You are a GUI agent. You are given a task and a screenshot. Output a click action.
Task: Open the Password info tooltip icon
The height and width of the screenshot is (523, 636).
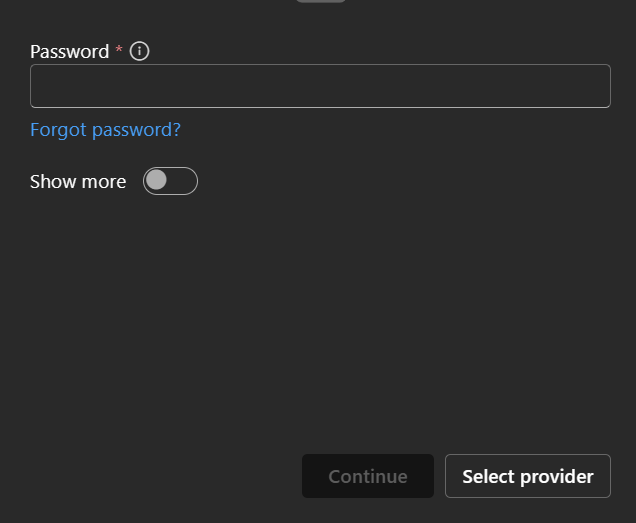[x=139, y=51]
